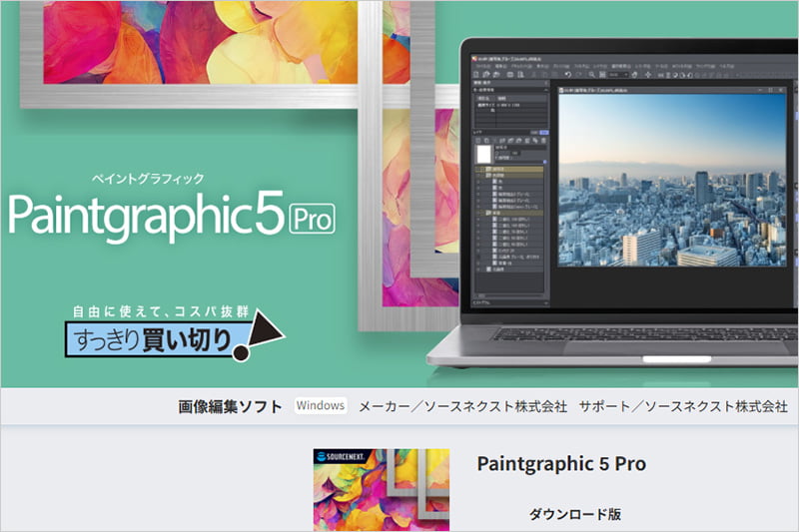Open the zoom percentage dropdown in laptop toolbar

coord(618,74)
